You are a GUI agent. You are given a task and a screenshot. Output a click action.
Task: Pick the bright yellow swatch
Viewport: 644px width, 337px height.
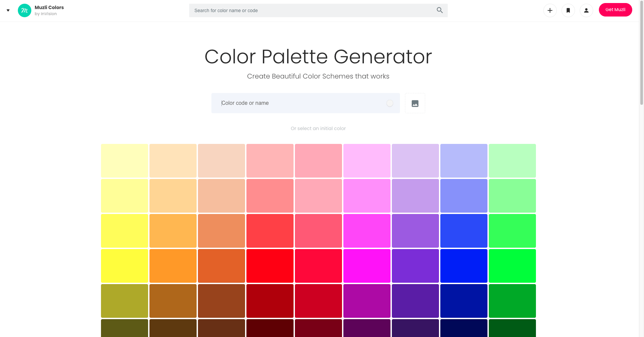tap(125, 266)
